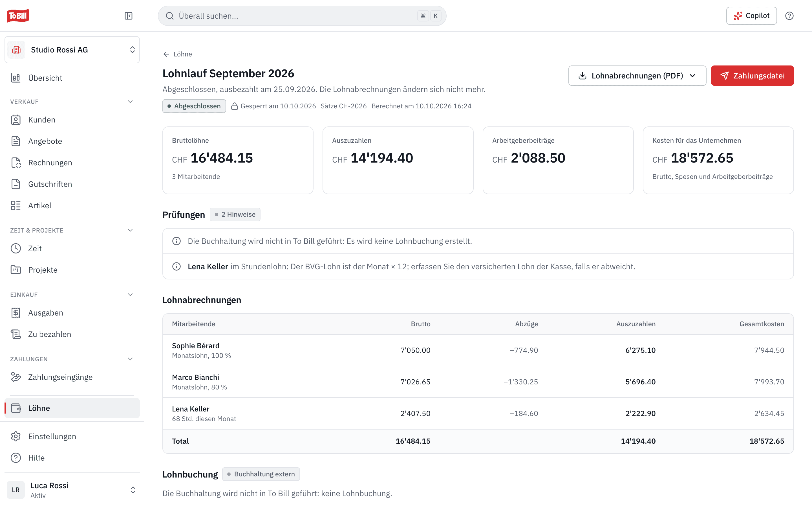Go to Angebote
This screenshot has width=812, height=508.
pos(72,141)
